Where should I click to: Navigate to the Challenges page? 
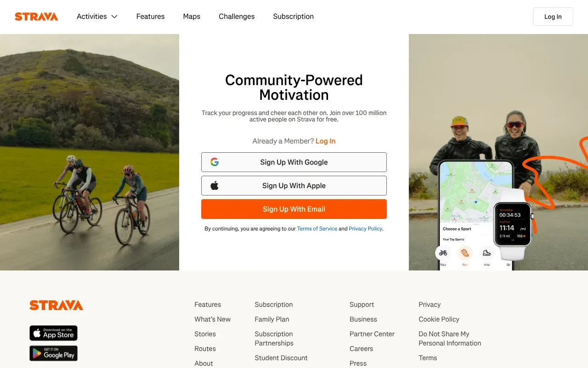[237, 17]
